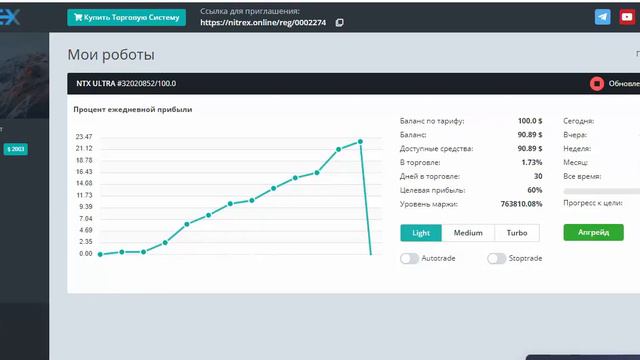Click the 23.47 axis label
This screenshot has width=640, height=360.
pos(84,137)
